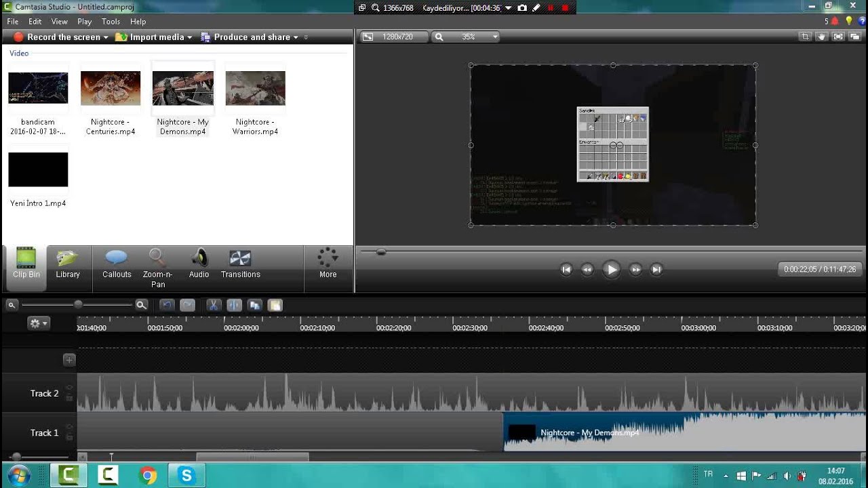Copy the selected timeline media
Screen dimensions: 868x488
255,305
